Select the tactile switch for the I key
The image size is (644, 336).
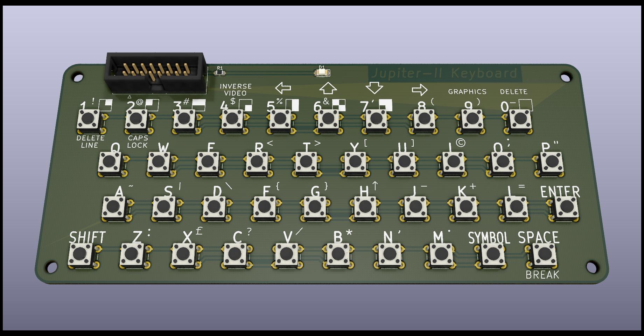click(x=454, y=163)
